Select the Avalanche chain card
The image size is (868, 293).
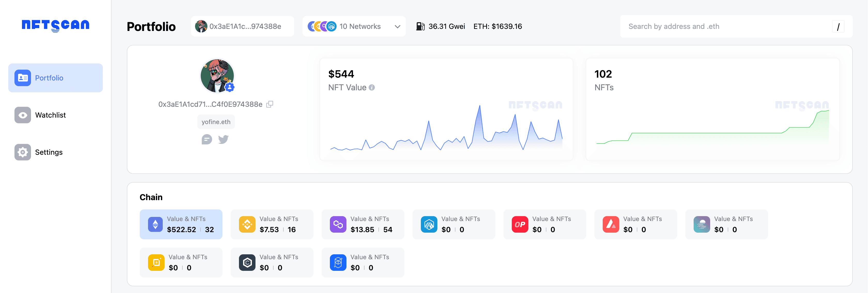click(x=636, y=224)
